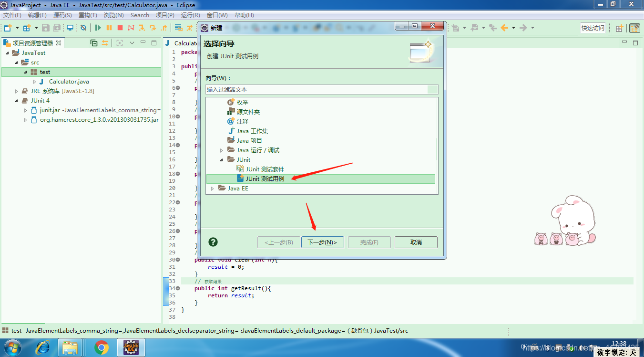
Task: Open the 源码(S) menu
Action: (62, 15)
